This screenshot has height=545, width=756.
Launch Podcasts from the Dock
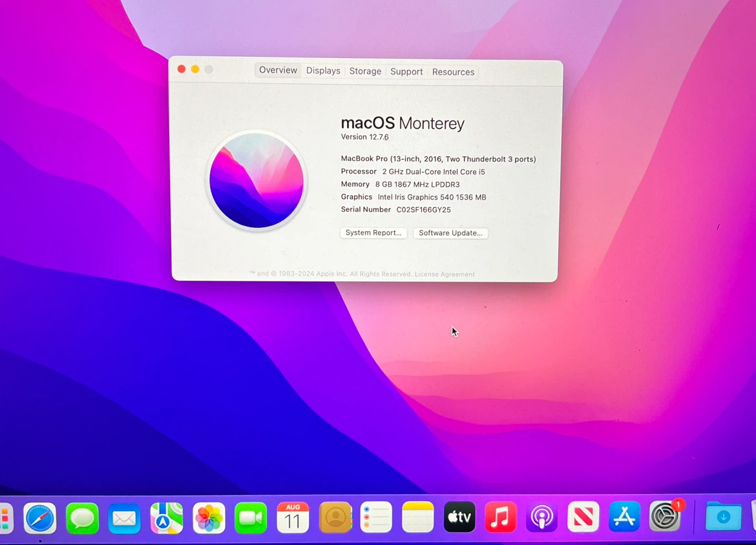pos(541,517)
